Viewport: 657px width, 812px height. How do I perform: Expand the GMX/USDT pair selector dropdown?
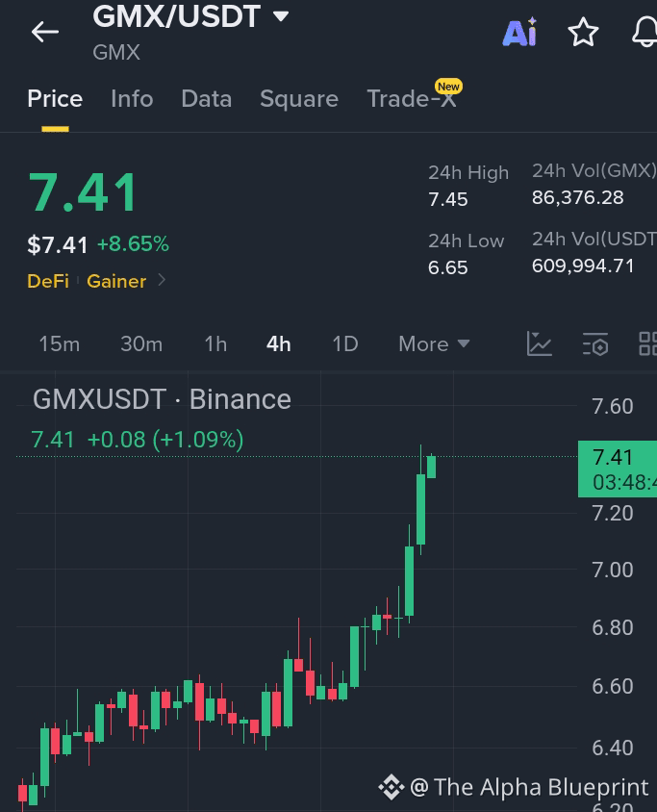281,16
